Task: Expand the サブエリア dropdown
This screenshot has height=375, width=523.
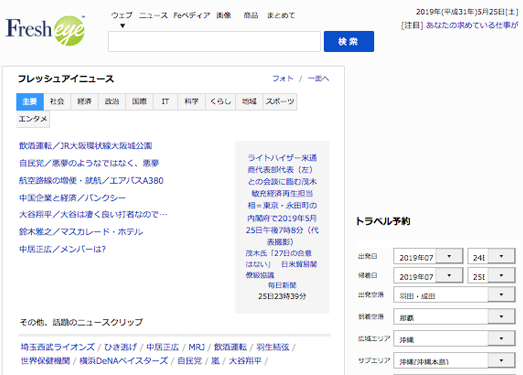Action: tap(454, 360)
